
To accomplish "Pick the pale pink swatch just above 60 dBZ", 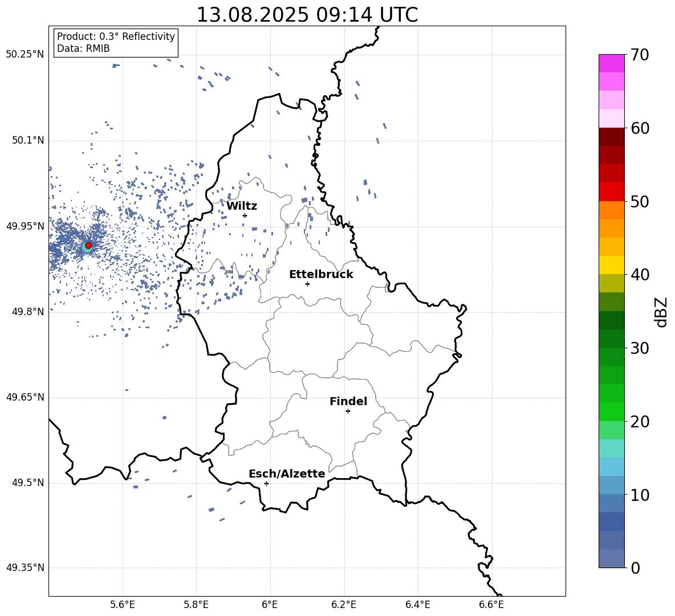I will point(612,119).
